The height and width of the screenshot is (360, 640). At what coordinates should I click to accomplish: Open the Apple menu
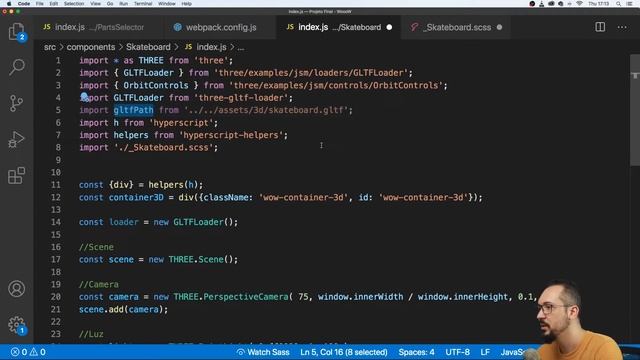[9, 4]
